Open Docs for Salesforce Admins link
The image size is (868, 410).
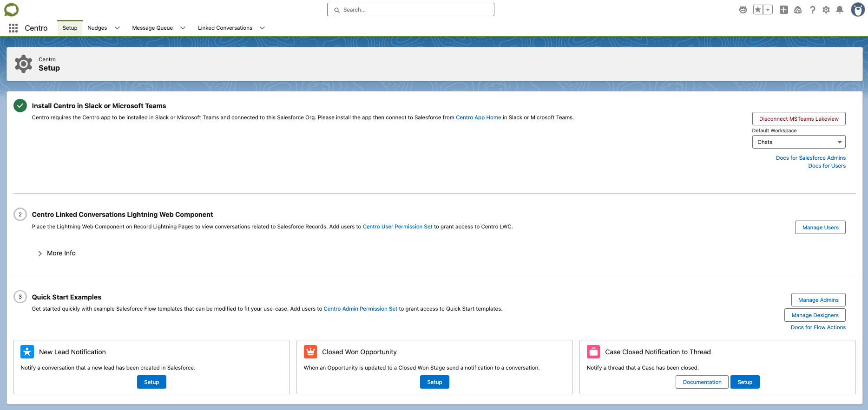[x=811, y=158]
